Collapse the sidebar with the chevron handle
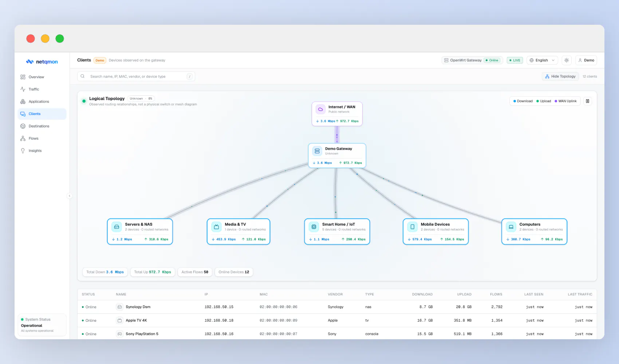 (70, 196)
